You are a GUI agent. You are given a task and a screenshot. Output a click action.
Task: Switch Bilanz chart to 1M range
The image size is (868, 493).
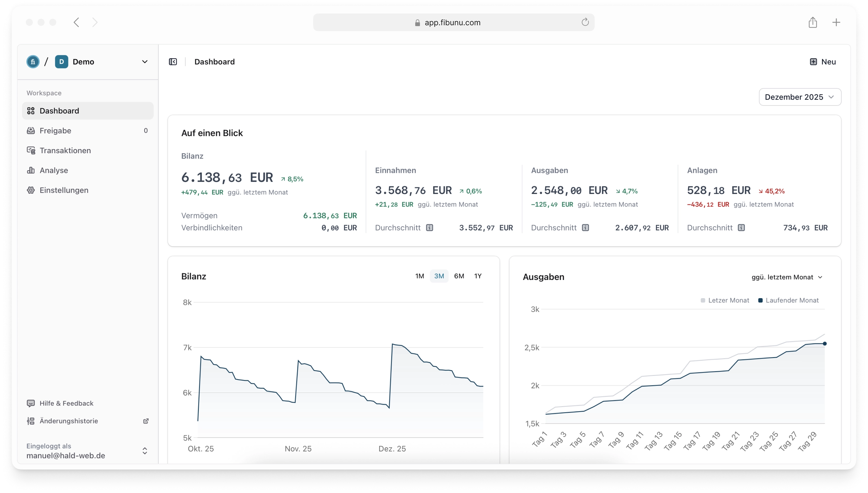click(419, 276)
